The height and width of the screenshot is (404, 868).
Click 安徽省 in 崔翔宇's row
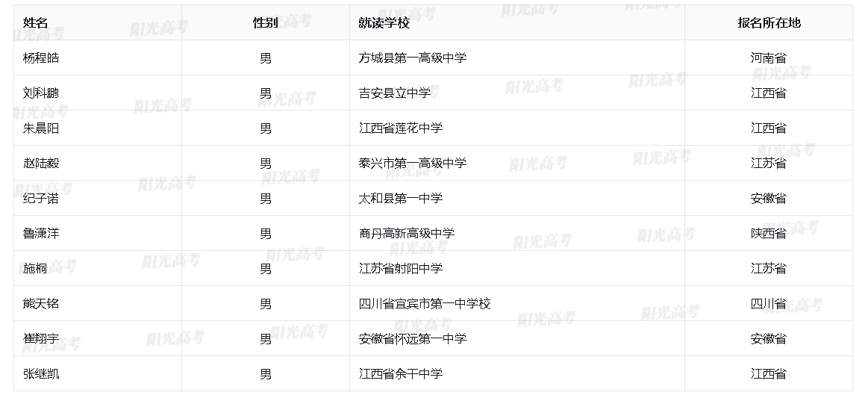click(x=769, y=338)
